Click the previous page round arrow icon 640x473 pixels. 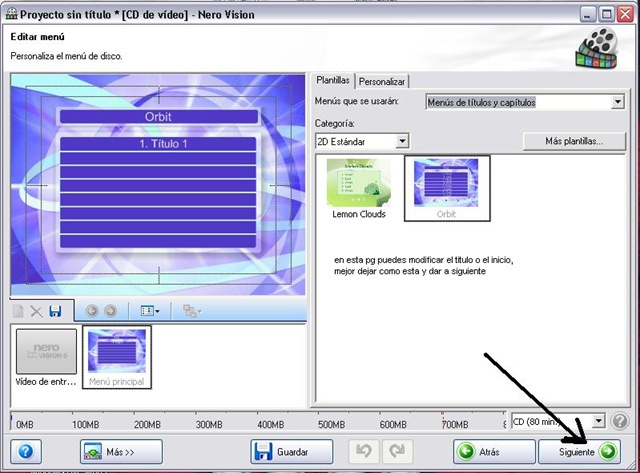92,311
